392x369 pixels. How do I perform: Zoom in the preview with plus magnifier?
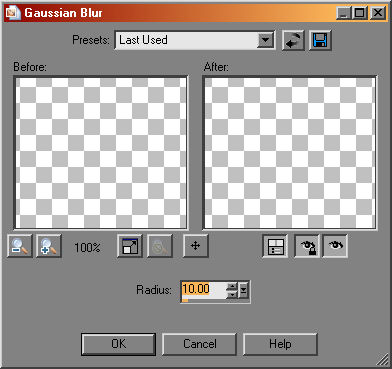[x=49, y=246]
